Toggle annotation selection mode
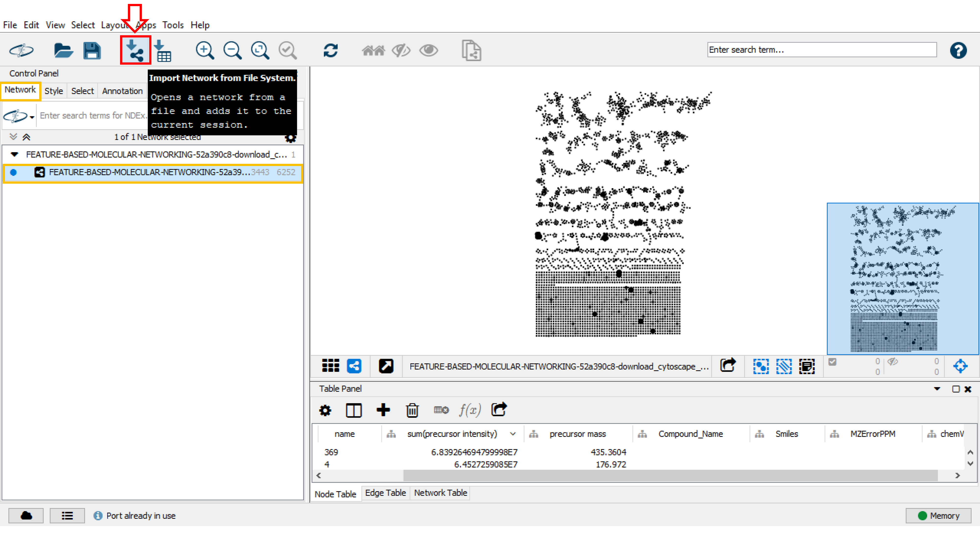The image size is (980, 551). coord(807,366)
